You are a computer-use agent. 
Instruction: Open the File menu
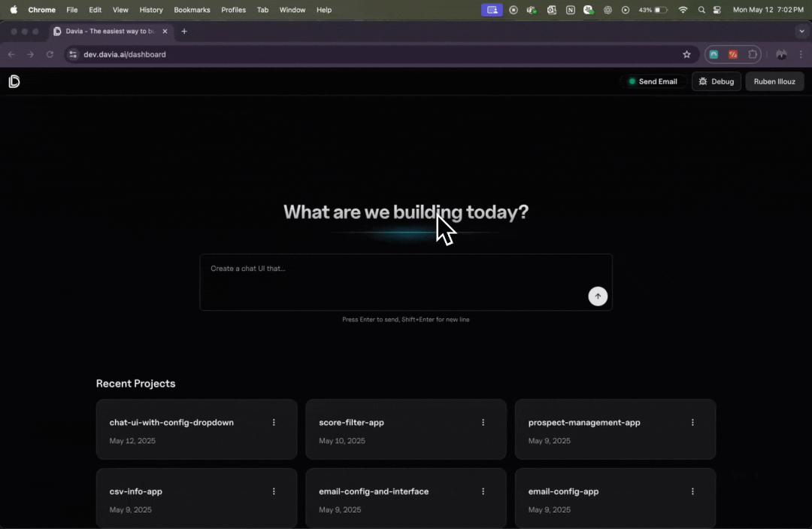[72, 10]
